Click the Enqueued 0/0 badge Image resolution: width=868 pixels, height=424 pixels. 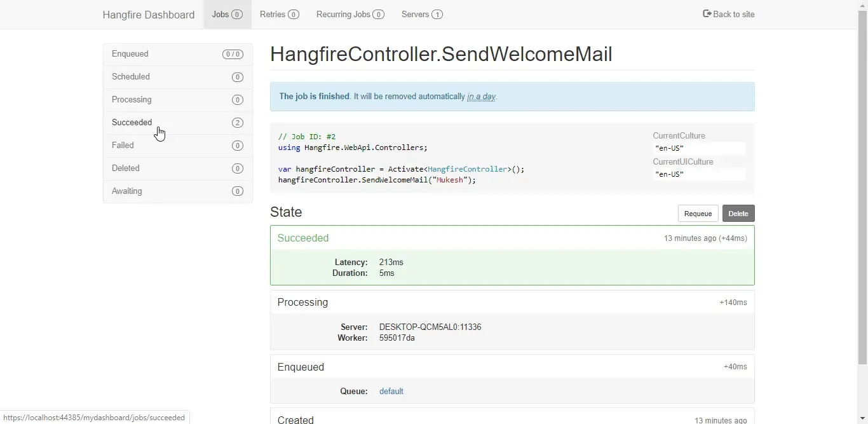coord(233,54)
